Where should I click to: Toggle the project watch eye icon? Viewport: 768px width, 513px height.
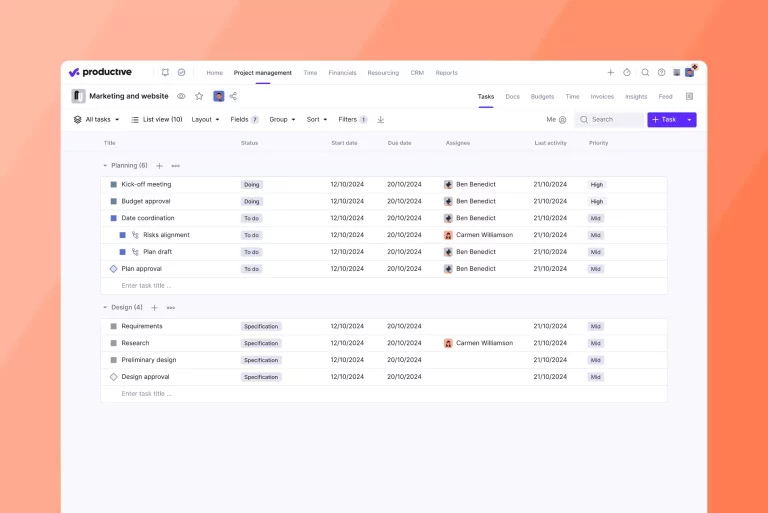[x=181, y=96]
